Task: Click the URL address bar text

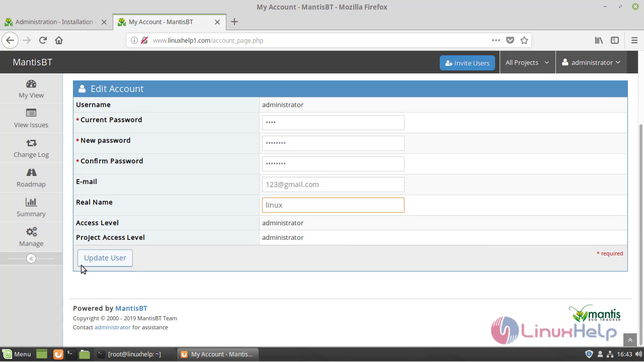Action: (208, 40)
